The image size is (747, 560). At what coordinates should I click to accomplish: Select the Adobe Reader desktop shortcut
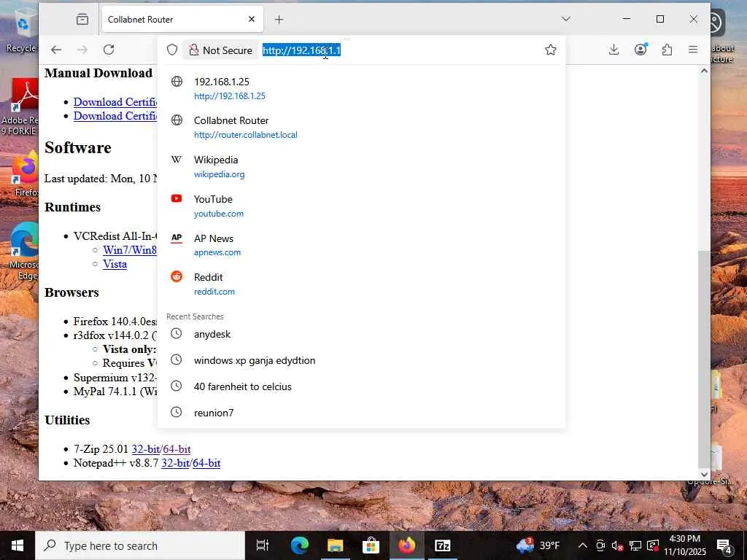point(20,107)
